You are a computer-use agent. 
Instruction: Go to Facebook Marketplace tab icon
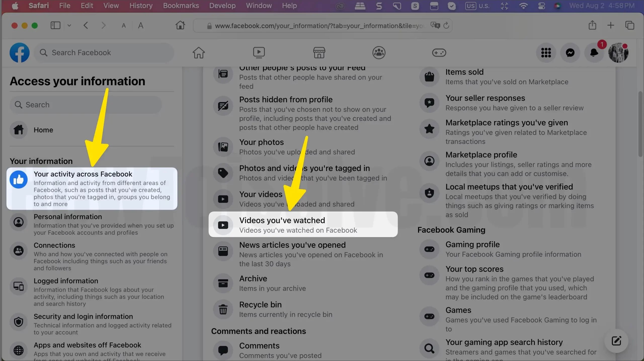[319, 53]
